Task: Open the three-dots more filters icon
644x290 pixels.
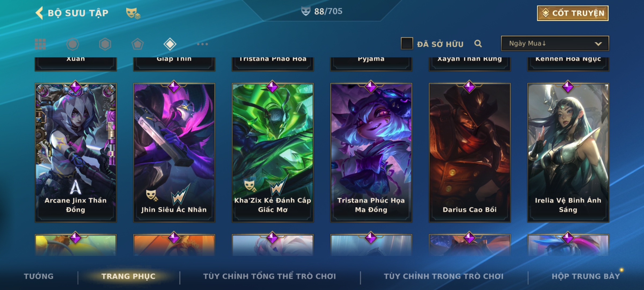Action: click(x=202, y=44)
